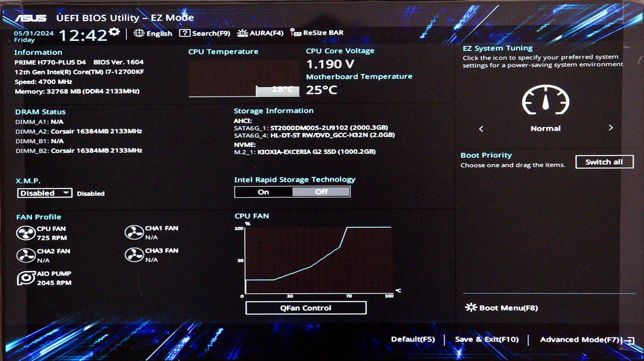Click SATA6G_4 HL-DT-ST DVD drive entry

click(x=314, y=135)
